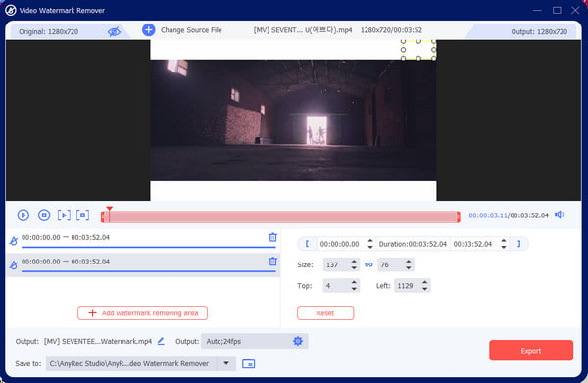Image resolution: width=588 pixels, height=383 pixels.
Task: Click the play-from-start bracket icon
Action: [x=64, y=215]
